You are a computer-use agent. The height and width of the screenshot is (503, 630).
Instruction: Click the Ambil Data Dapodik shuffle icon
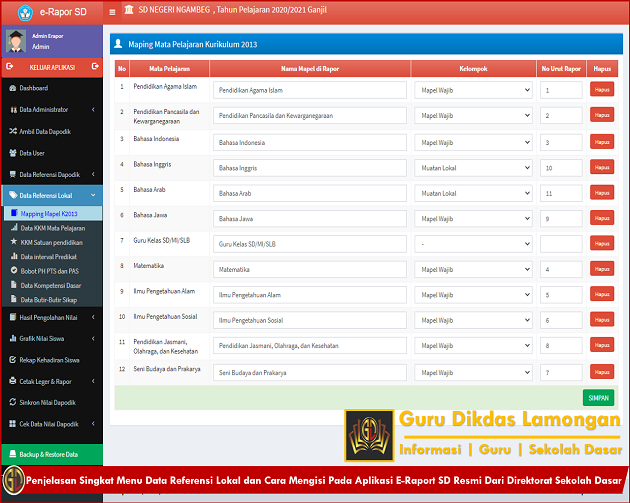[x=13, y=131]
